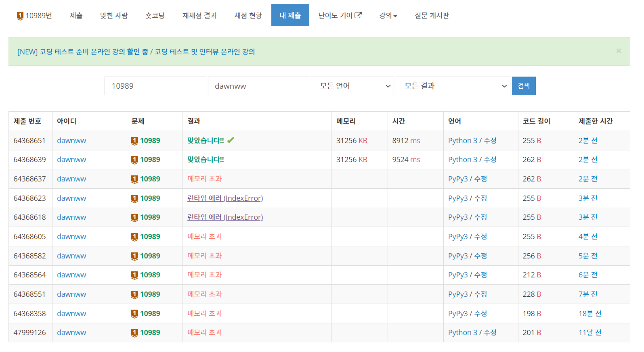Select the 내 제출 tab
The image size is (644, 352).
[290, 15]
